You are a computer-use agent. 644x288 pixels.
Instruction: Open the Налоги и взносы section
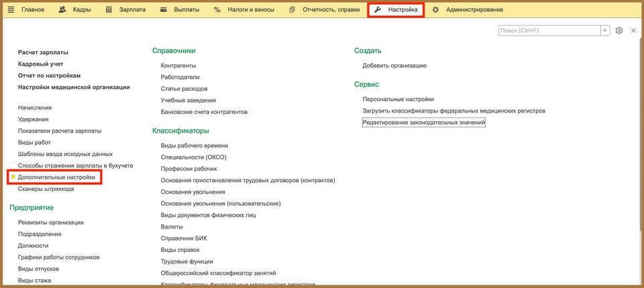(251, 9)
